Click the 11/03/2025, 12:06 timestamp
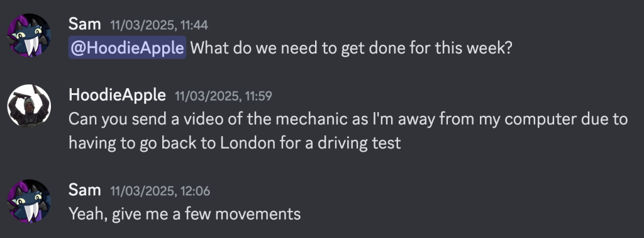644x238 pixels. [x=160, y=191]
